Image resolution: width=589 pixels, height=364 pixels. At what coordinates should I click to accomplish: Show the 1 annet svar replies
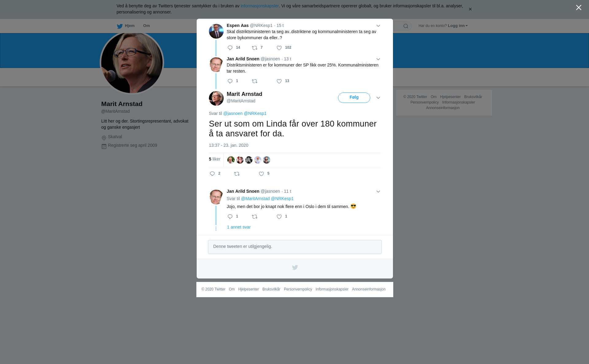tap(239, 227)
